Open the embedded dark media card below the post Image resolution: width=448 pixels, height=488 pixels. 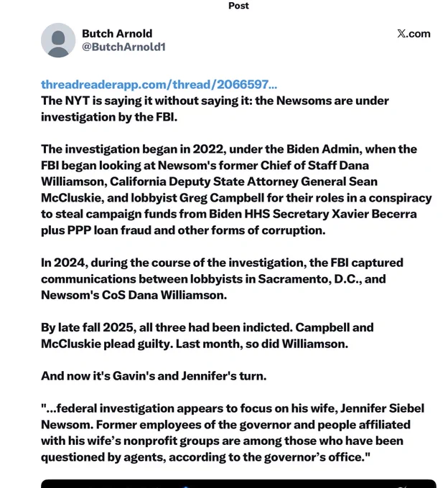click(x=238, y=484)
